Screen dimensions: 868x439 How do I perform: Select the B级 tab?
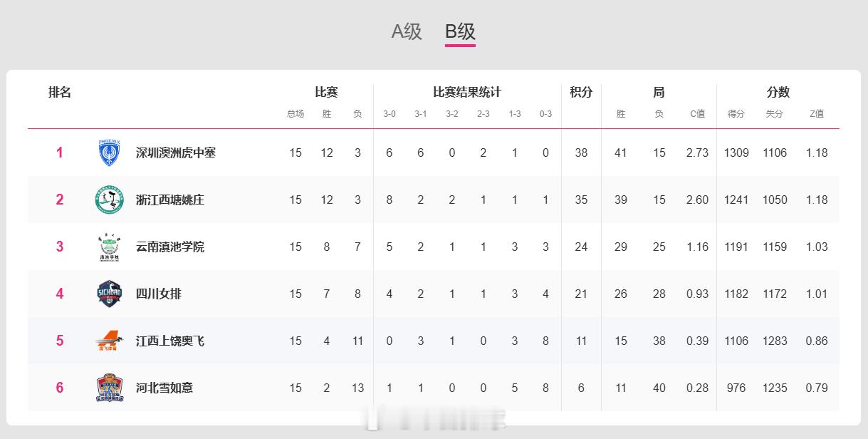pyautogui.click(x=460, y=31)
